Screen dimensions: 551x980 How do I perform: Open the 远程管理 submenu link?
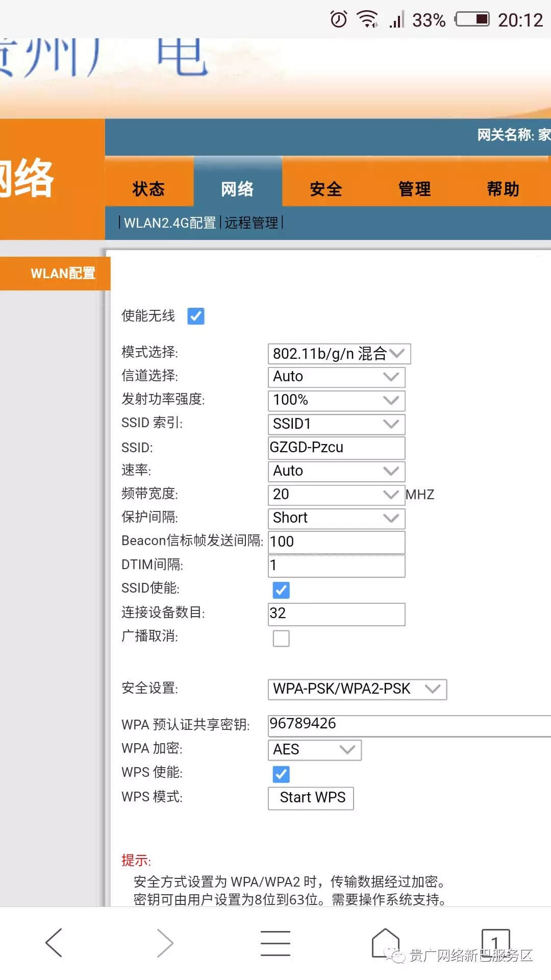click(252, 223)
